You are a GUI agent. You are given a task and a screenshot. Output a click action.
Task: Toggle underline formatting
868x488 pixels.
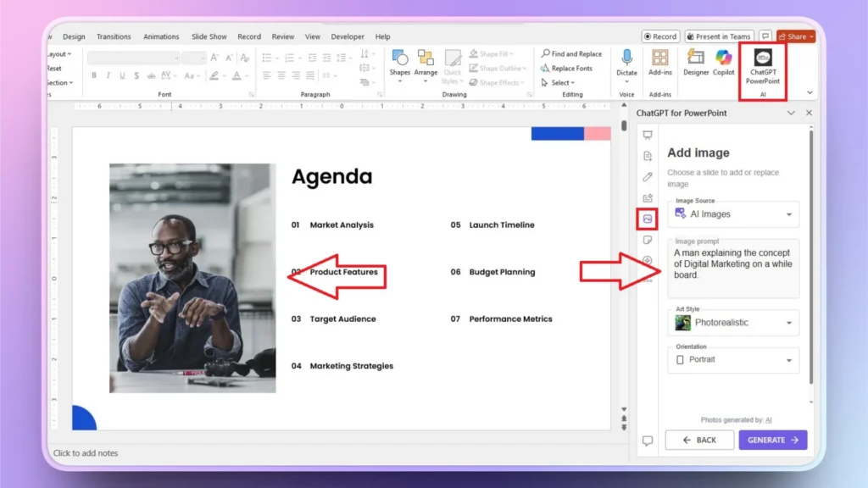pyautogui.click(x=122, y=75)
